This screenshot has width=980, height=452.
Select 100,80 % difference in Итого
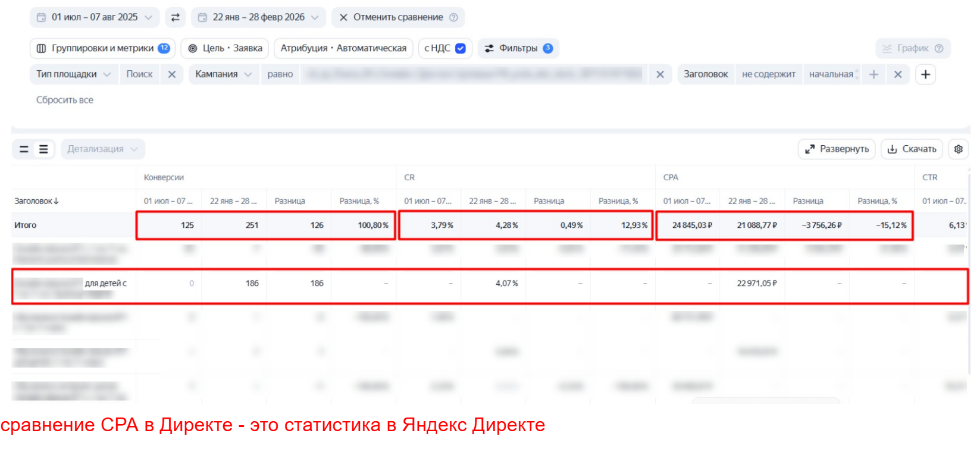(x=373, y=225)
